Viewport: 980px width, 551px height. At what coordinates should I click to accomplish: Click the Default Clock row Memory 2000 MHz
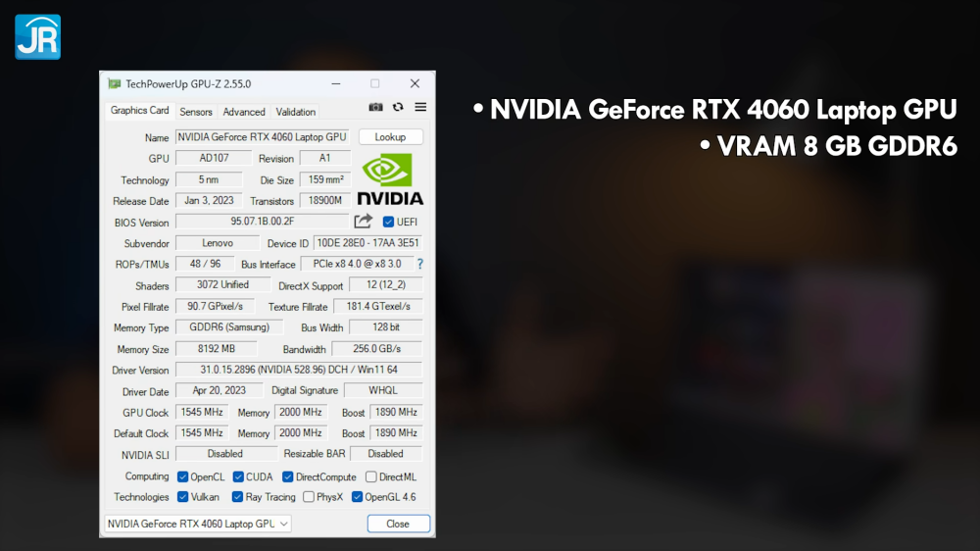click(301, 432)
